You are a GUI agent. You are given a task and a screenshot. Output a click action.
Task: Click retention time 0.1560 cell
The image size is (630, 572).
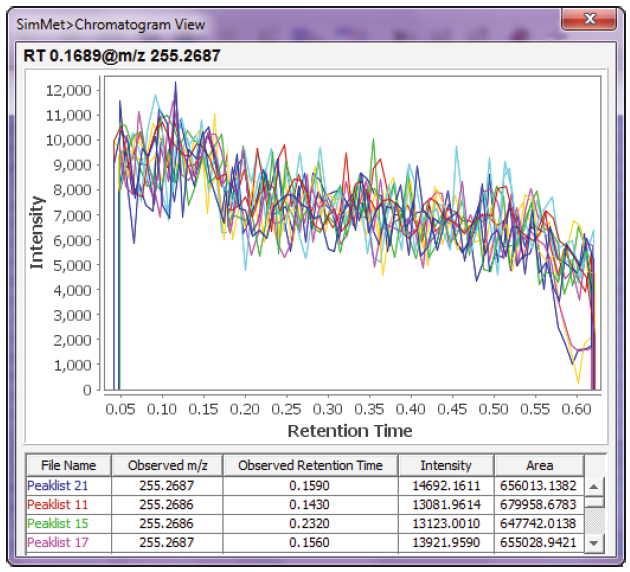[x=309, y=542]
